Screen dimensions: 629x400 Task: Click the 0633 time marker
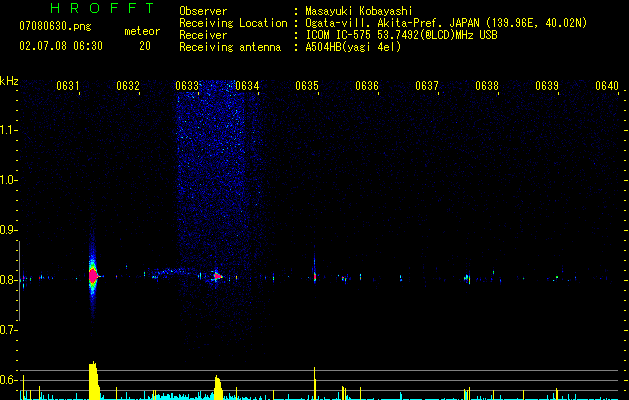[187, 86]
